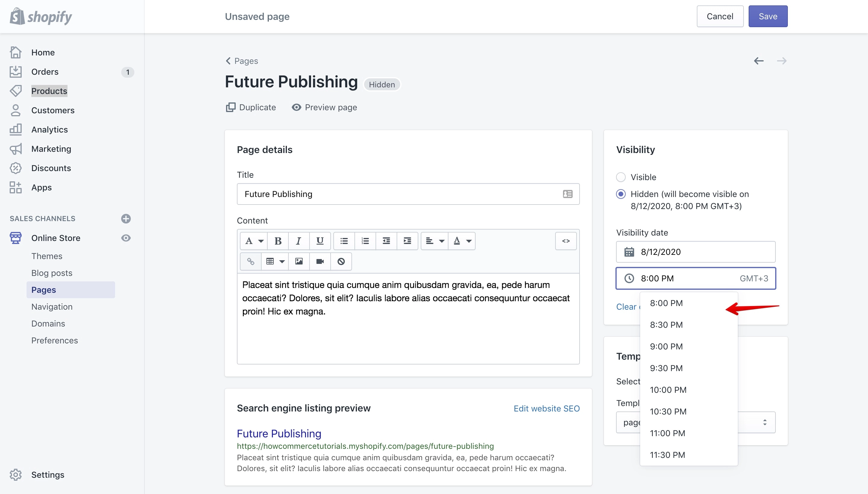The width and height of the screenshot is (868, 494).
Task: Insert numbered list
Action: coord(365,241)
